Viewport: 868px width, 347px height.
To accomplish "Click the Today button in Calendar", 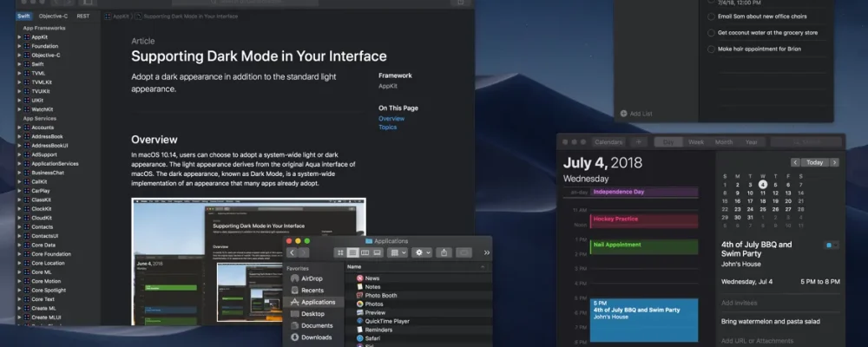I will pyautogui.click(x=815, y=163).
